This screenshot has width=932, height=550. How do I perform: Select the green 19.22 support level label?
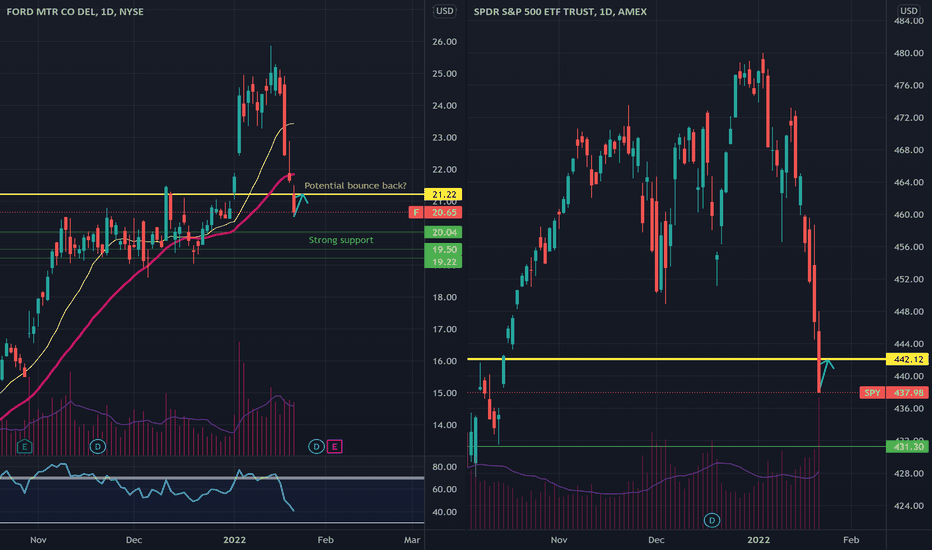(x=443, y=262)
